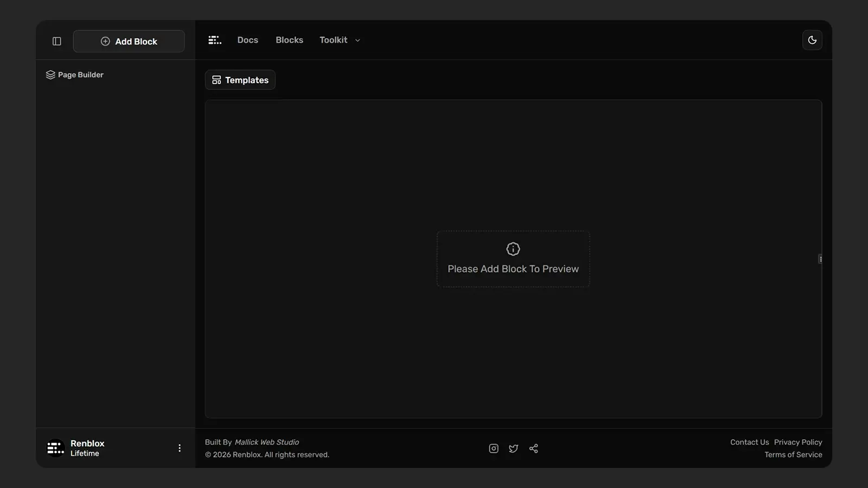Open the Instagram social icon in footer
The image size is (868, 488).
point(493,448)
